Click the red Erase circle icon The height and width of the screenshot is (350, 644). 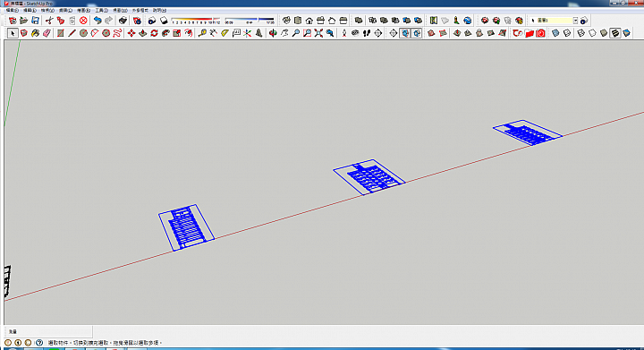[x=83, y=20]
